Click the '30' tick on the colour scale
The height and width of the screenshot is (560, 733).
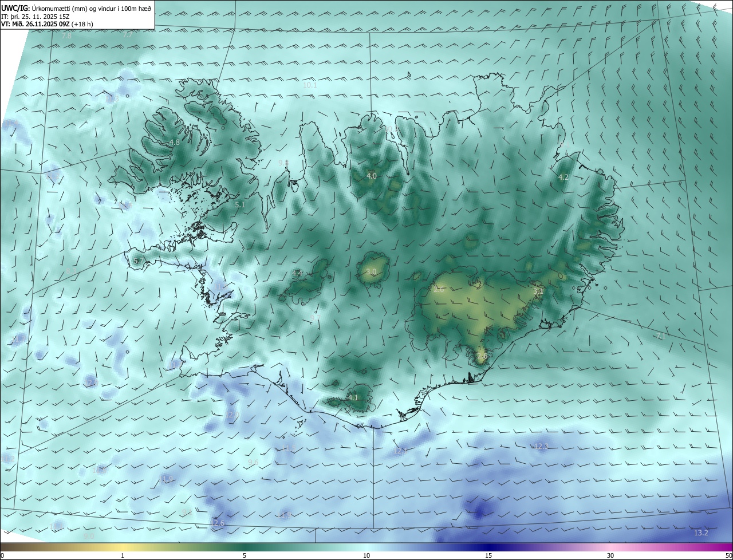(x=610, y=555)
